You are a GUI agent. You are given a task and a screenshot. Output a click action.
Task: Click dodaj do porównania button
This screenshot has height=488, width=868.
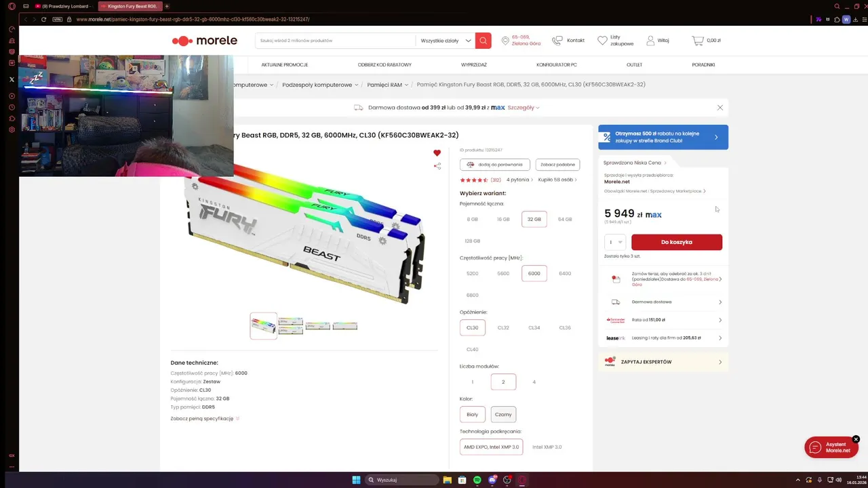(x=495, y=165)
